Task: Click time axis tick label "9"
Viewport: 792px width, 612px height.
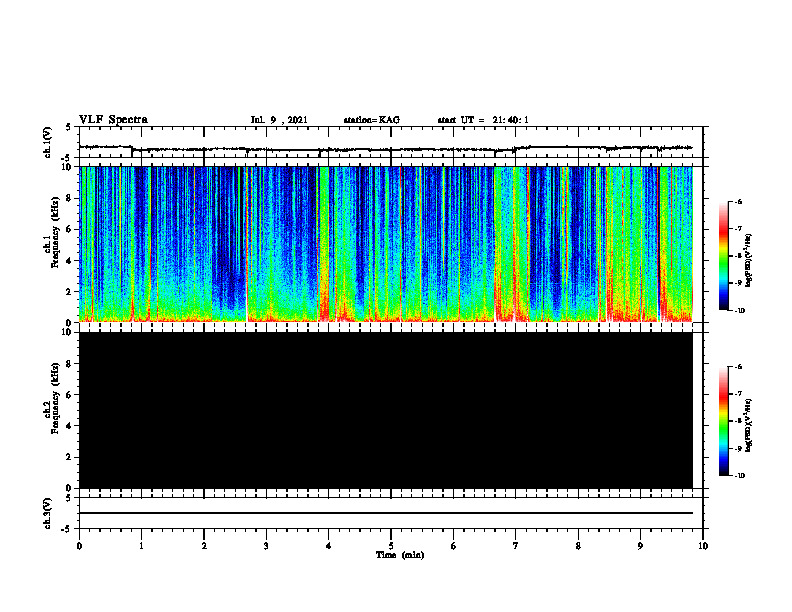Action: (x=640, y=546)
